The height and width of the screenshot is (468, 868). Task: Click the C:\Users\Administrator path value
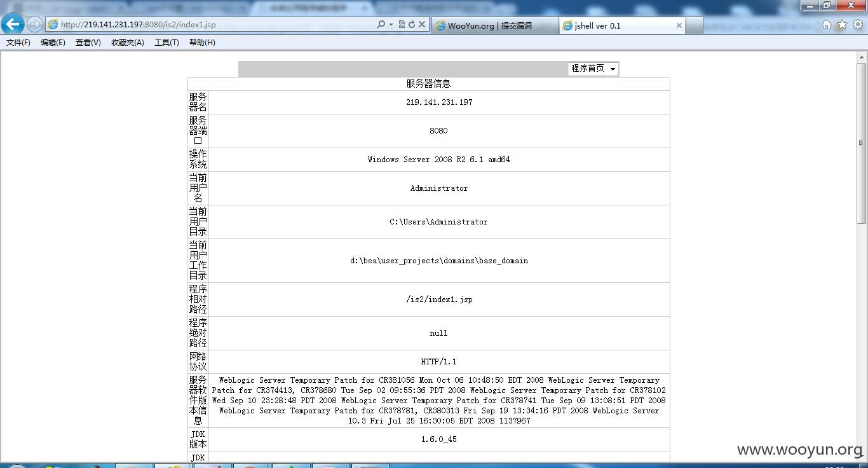(x=438, y=222)
